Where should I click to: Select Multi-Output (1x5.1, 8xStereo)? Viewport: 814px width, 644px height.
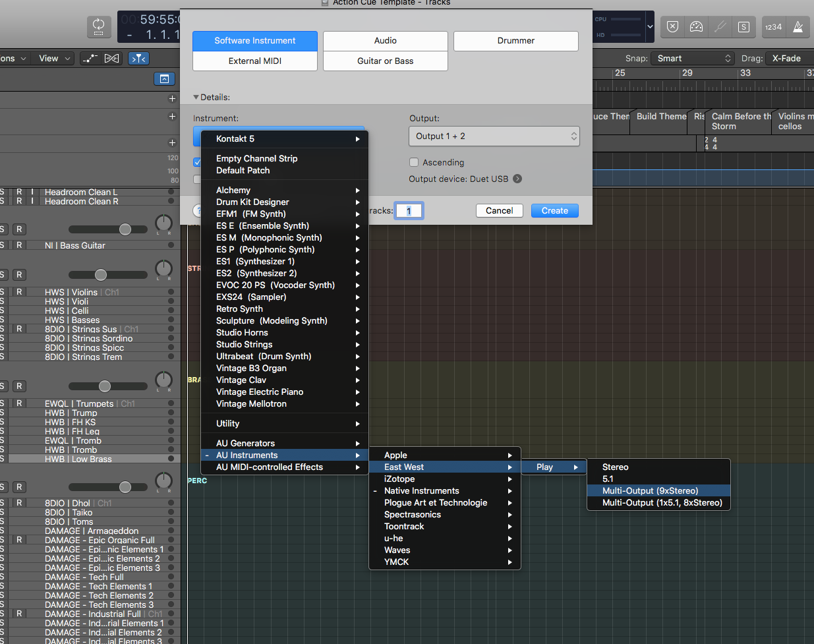click(658, 502)
